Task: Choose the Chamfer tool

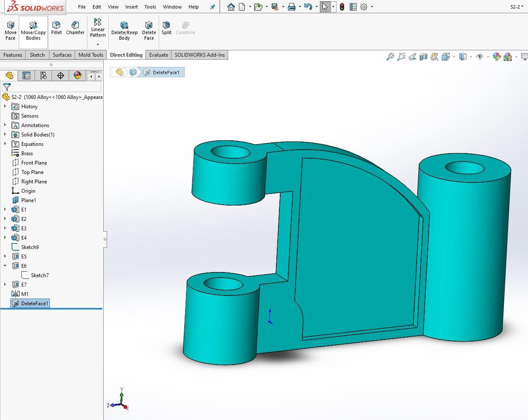Action: pos(75,28)
